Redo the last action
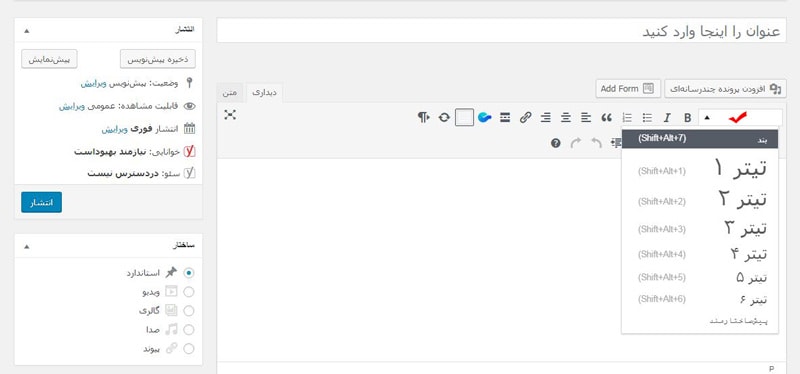This screenshot has height=374, width=800. (576, 143)
